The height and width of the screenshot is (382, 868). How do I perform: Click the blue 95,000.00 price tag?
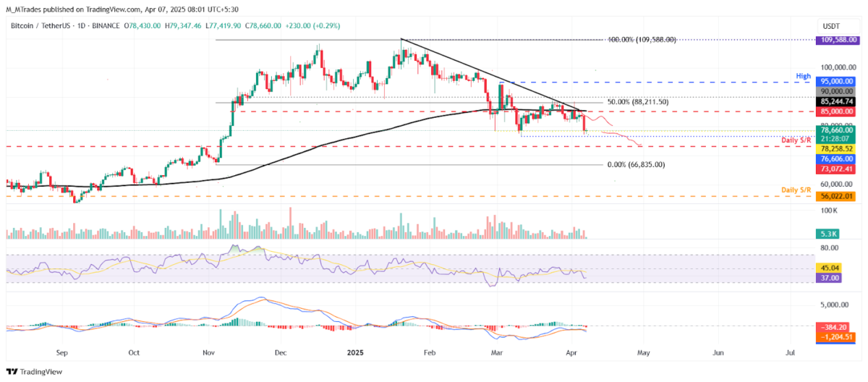click(x=835, y=82)
